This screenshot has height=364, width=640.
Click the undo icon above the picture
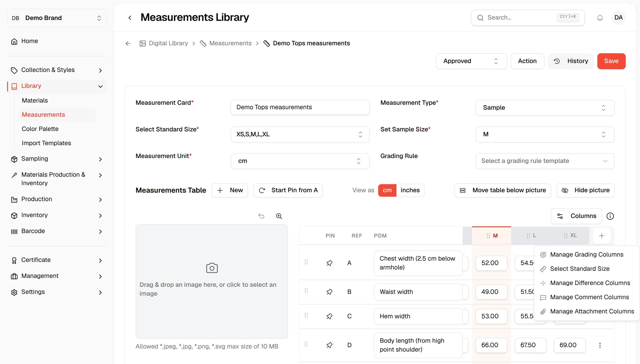pos(261,216)
